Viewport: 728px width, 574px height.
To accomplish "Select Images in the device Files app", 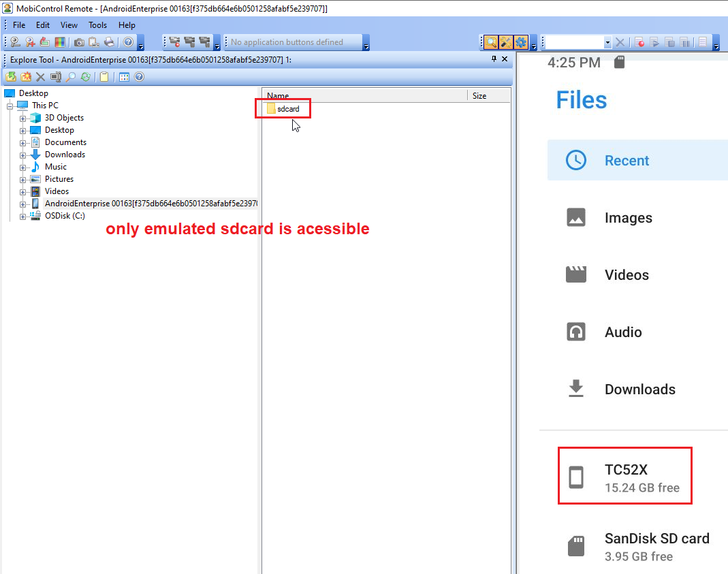I will coord(628,217).
